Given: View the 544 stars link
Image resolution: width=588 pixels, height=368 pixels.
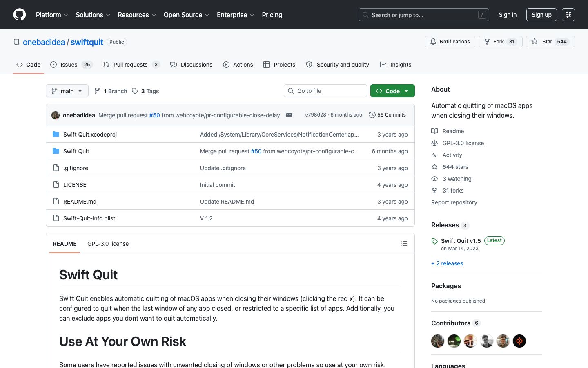Looking at the screenshot, I should point(450,167).
